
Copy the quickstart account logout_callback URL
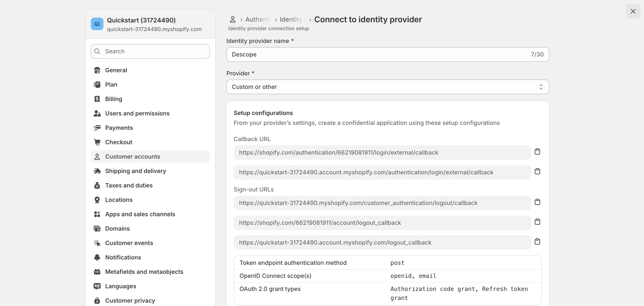pyautogui.click(x=537, y=241)
